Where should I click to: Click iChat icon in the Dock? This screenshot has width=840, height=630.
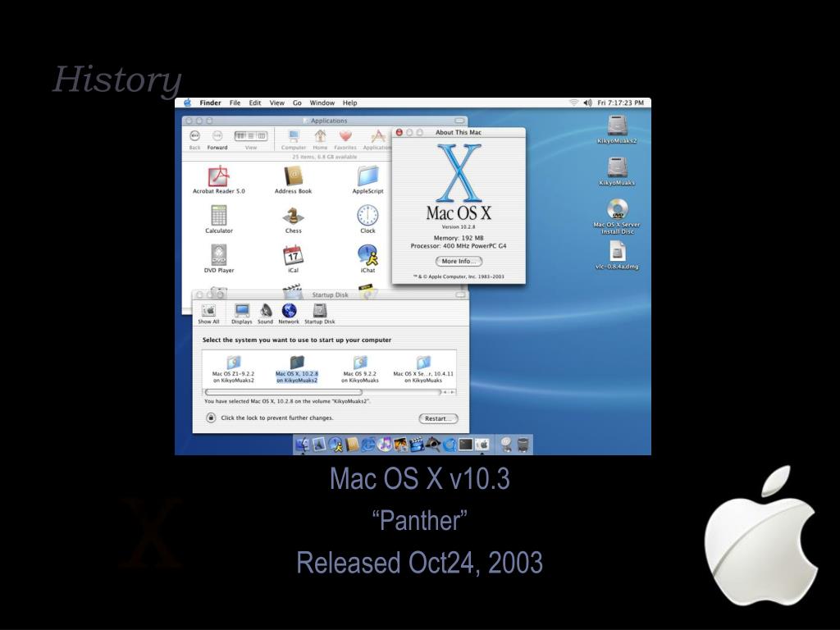336,444
